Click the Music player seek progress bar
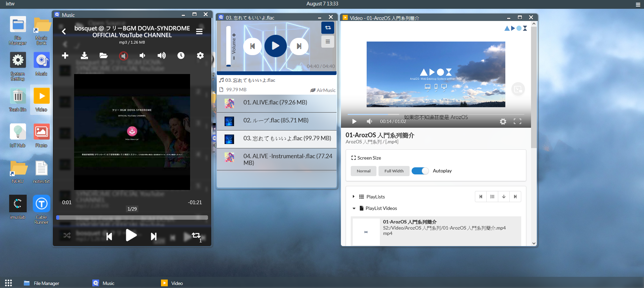This screenshot has width=644, height=288. click(132, 218)
